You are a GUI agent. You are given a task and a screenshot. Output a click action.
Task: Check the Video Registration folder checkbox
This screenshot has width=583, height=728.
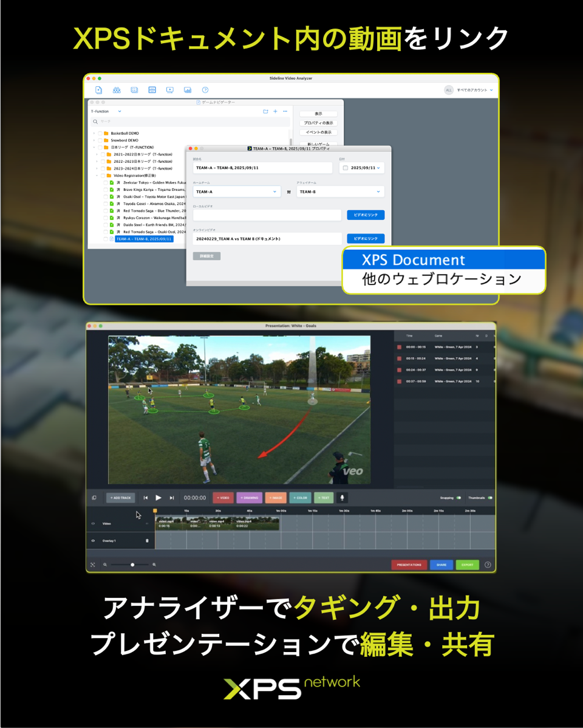(x=103, y=176)
